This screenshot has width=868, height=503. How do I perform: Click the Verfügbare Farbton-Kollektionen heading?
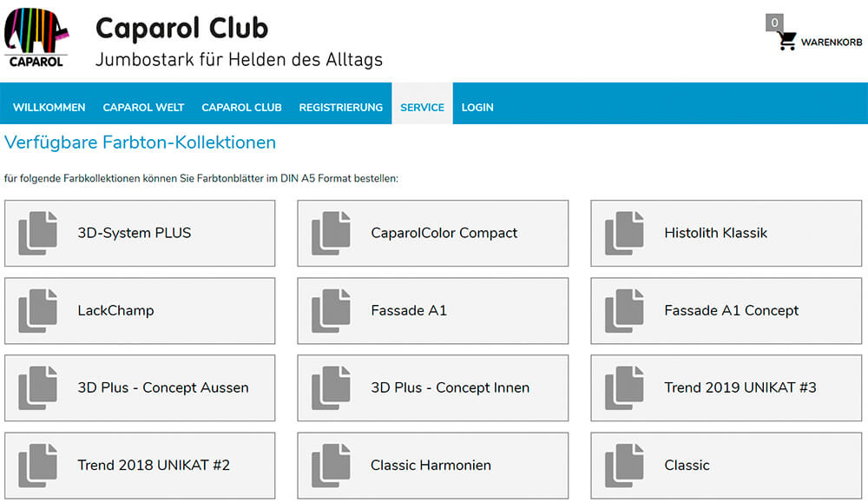point(140,142)
